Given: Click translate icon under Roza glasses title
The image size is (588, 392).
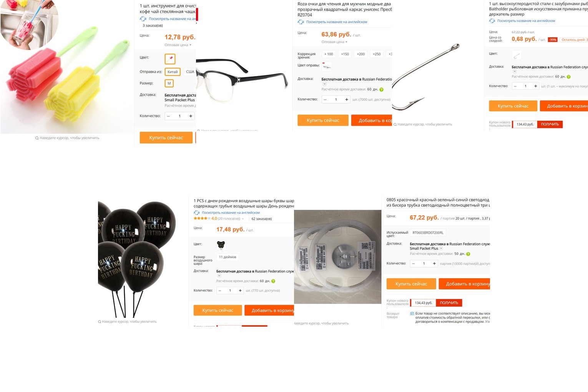Looking at the screenshot, I should coord(301,22).
